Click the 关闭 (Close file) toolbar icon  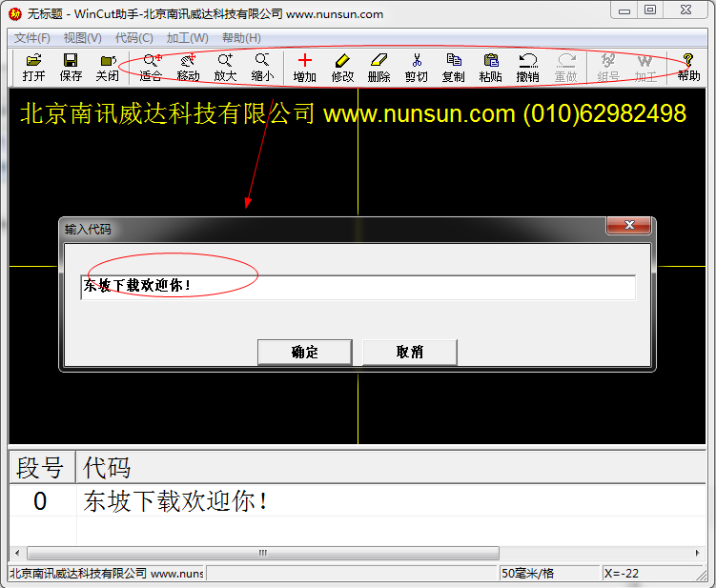(x=108, y=68)
